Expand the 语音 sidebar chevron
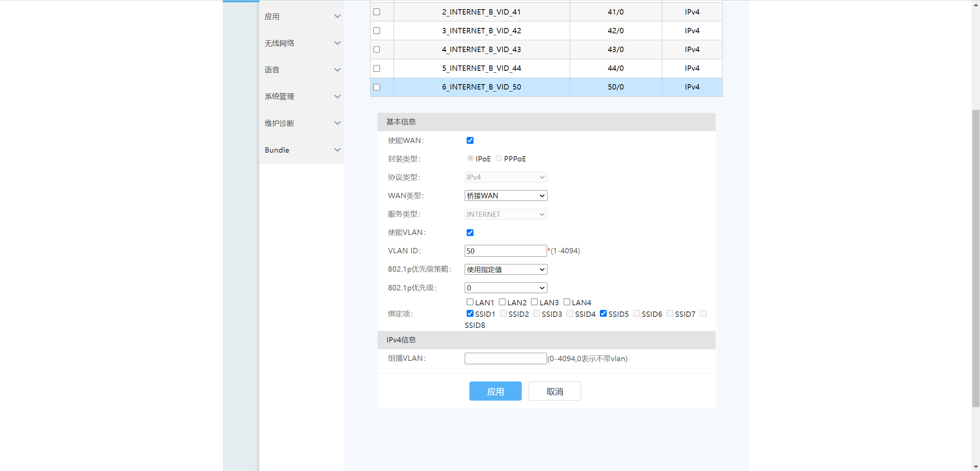 pyautogui.click(x=337, y=70)
